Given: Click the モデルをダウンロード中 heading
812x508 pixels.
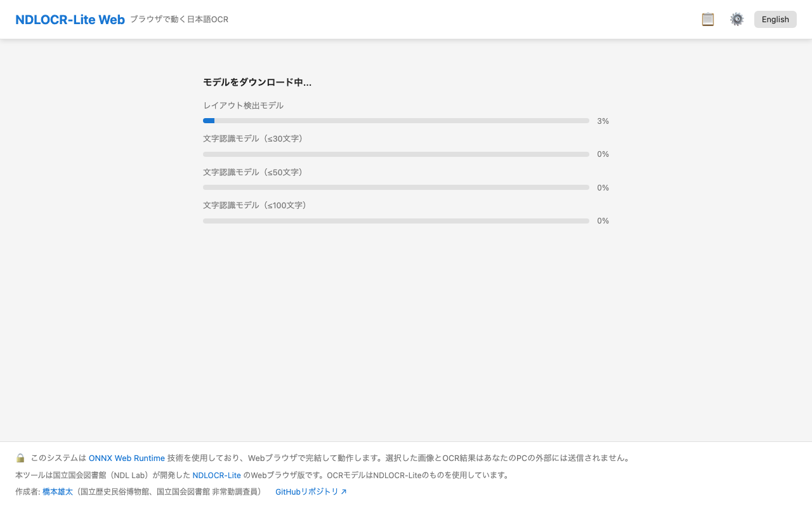Looking at the screenshot, I should [x=256, y=82].
